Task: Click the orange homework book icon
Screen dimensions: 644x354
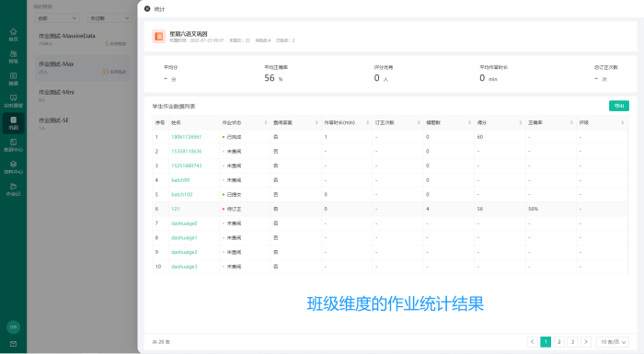Action: pos(159,37)
